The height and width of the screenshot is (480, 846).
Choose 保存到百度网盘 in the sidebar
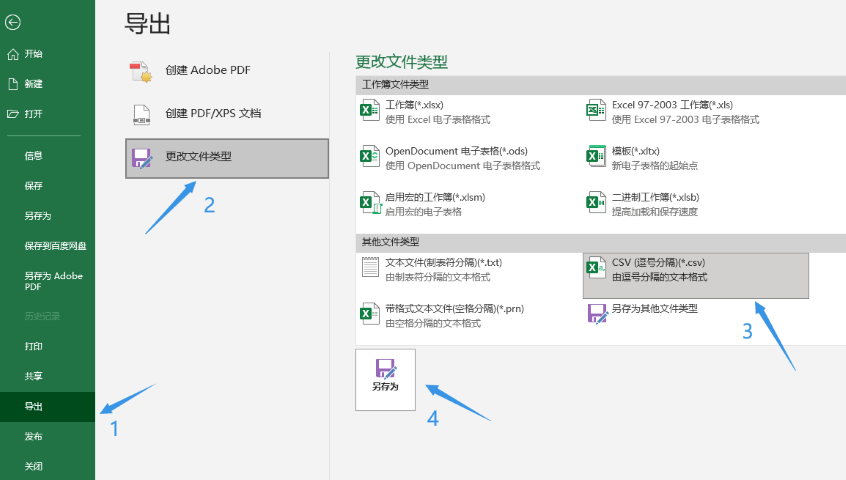[x=56, y=246]
